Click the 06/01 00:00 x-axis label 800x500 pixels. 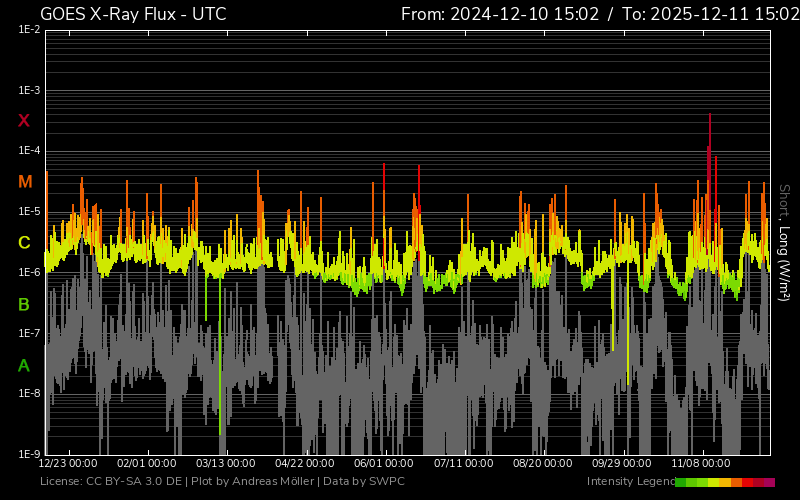coord(383,464)
